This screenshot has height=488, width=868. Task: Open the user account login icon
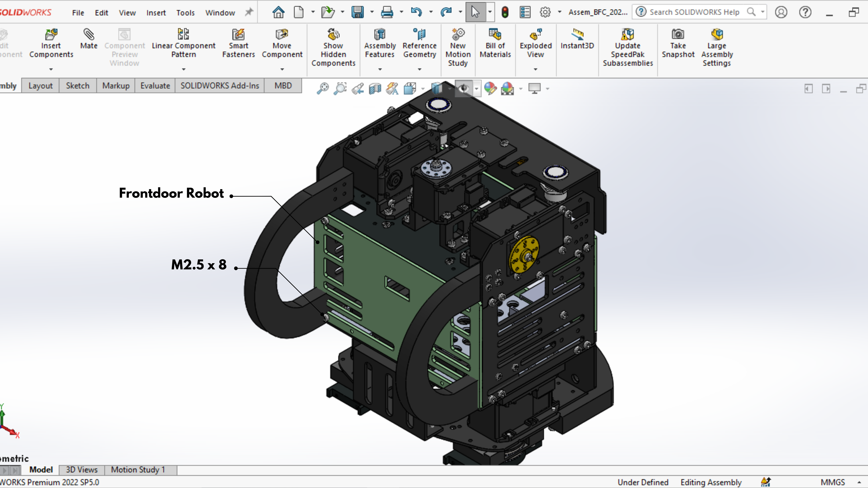(781, 12)
